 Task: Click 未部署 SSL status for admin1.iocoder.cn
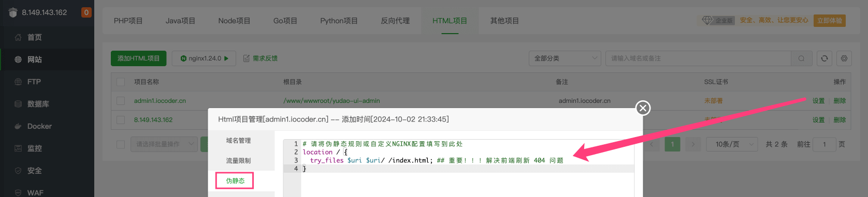tap(713, 101)
